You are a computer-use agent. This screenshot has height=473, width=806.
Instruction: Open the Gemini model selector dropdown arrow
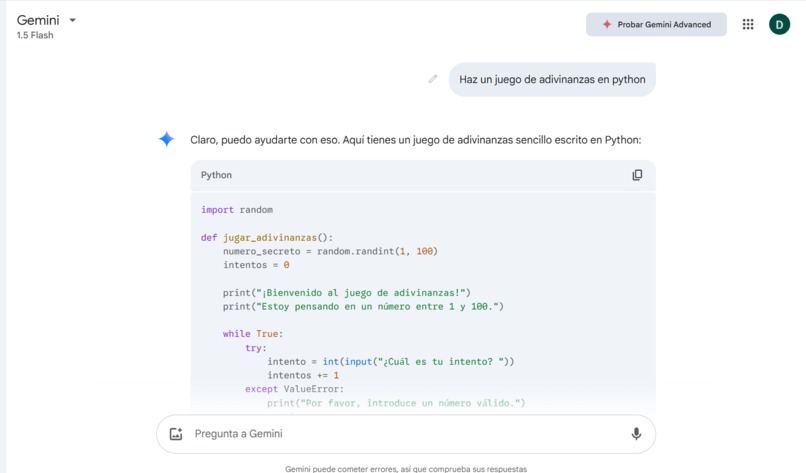[x=72, y=21]
